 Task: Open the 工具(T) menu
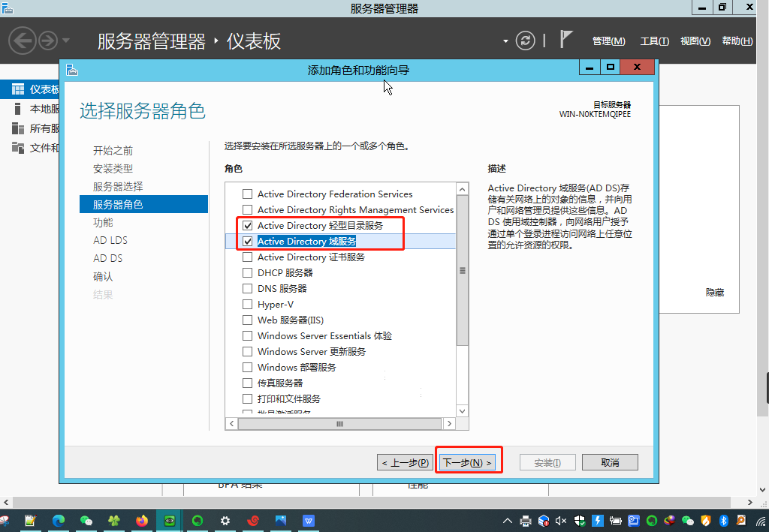(654, 41)
